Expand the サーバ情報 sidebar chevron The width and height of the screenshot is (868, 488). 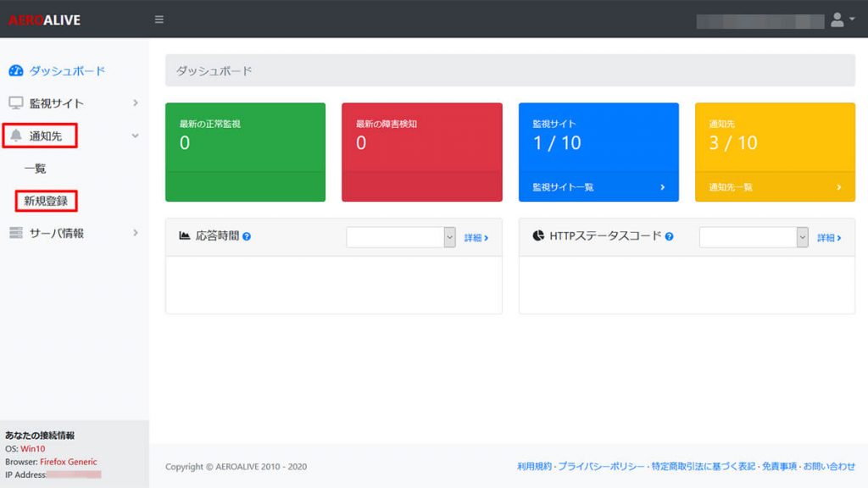pos(136,233)
